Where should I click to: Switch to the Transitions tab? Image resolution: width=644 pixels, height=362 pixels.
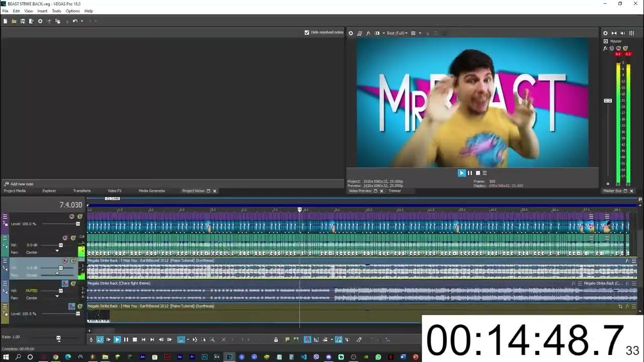(x=82, y=191)
